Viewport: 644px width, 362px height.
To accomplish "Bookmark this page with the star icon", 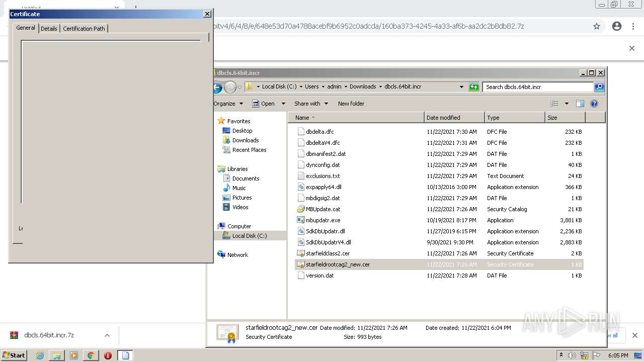I will tap(597, 26).
